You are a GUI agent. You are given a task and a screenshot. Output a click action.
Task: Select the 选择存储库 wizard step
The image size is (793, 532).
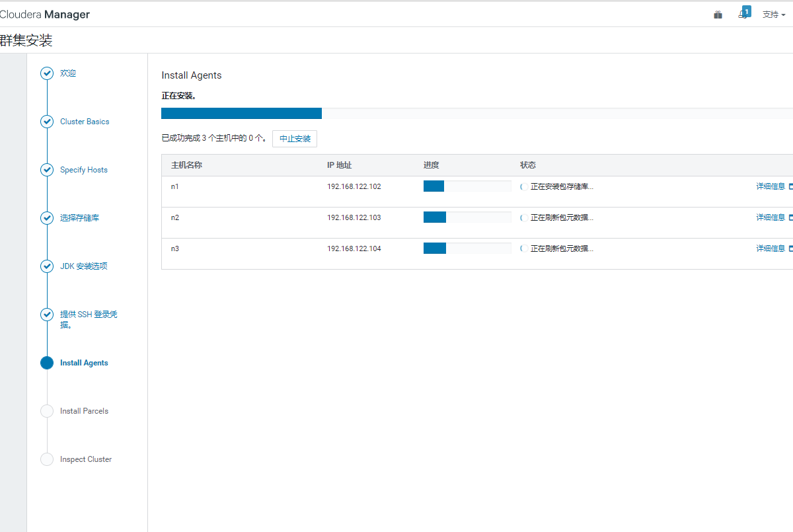click(x=80, y=218)
